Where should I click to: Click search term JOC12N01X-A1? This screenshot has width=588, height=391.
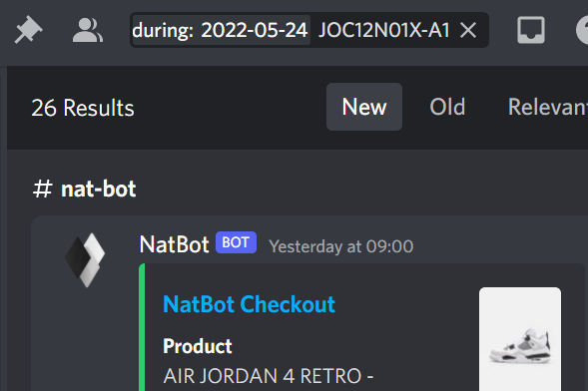coord(383,30)
